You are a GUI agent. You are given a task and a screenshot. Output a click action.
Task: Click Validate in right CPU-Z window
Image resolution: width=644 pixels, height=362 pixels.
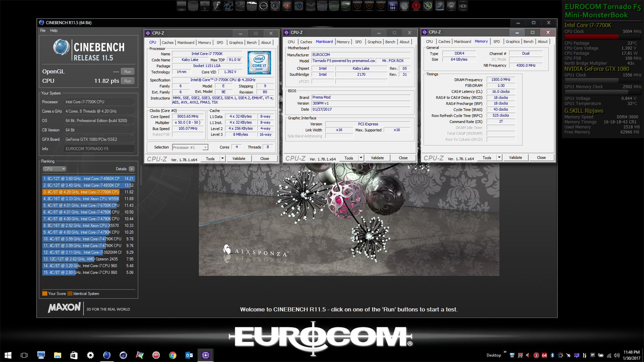pyautogui.click(x=516, y=158)
